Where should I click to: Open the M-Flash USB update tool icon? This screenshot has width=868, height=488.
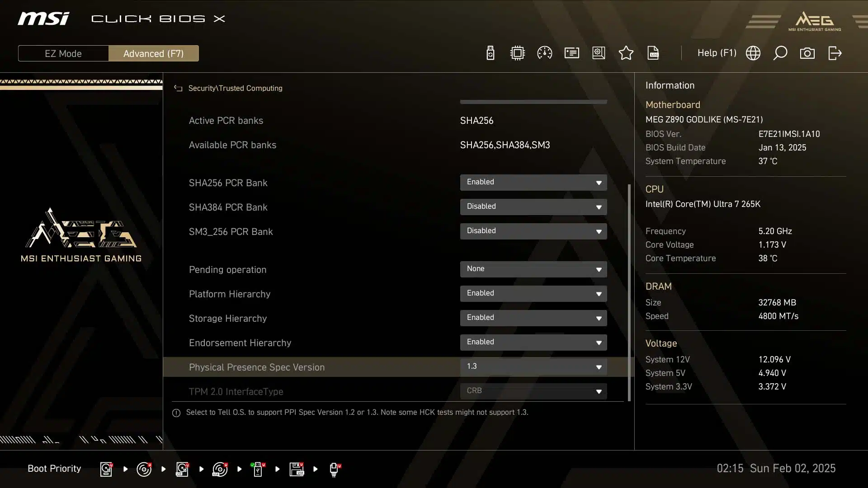490,53
